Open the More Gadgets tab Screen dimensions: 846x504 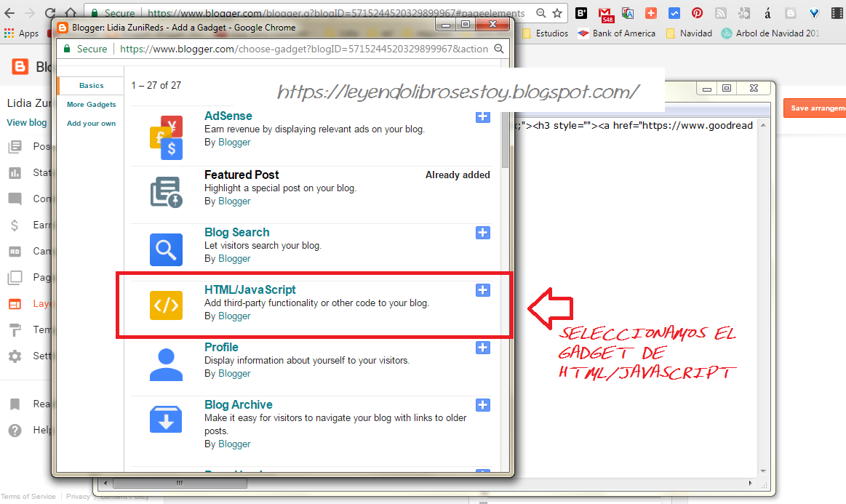(x=90, y=104)
